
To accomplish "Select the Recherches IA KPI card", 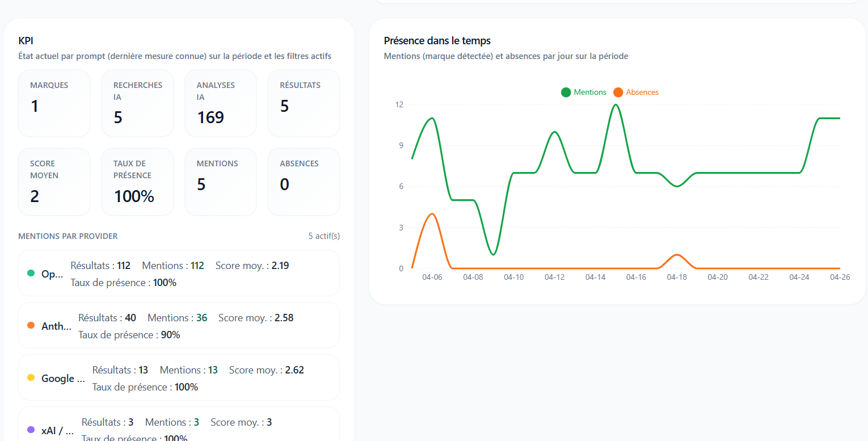I will click(x=137, y=103).
